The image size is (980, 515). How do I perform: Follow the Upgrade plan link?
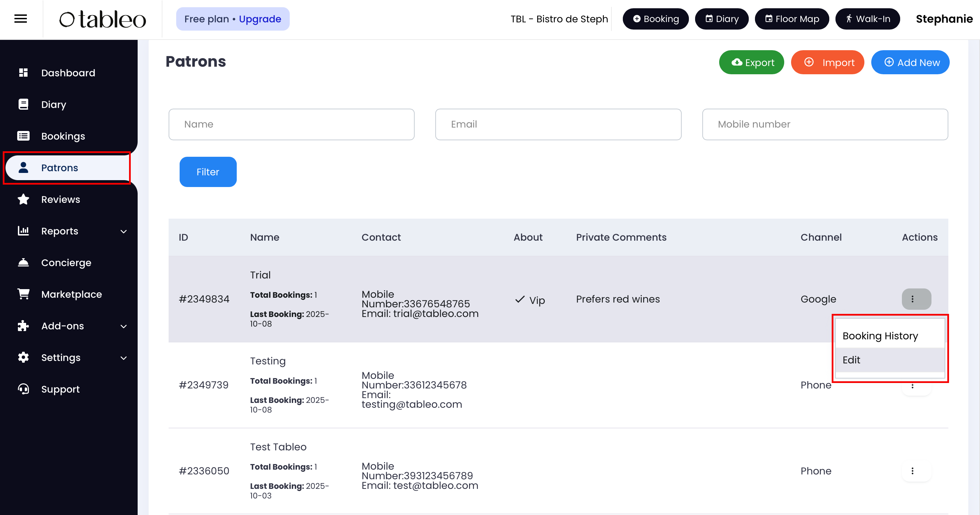(x=260, y=19)
